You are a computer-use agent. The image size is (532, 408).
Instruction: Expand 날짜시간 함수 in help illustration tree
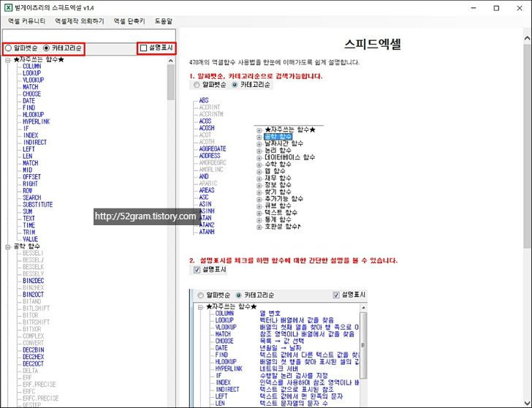coord(259,144)
